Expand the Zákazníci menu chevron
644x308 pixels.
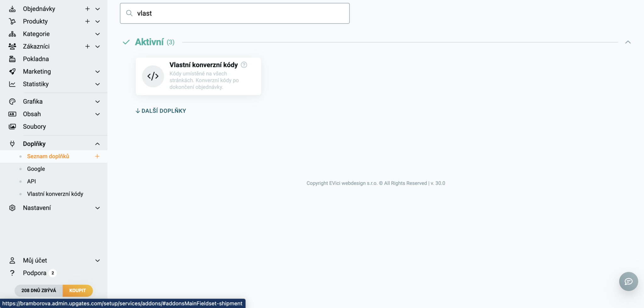[97, 47]
